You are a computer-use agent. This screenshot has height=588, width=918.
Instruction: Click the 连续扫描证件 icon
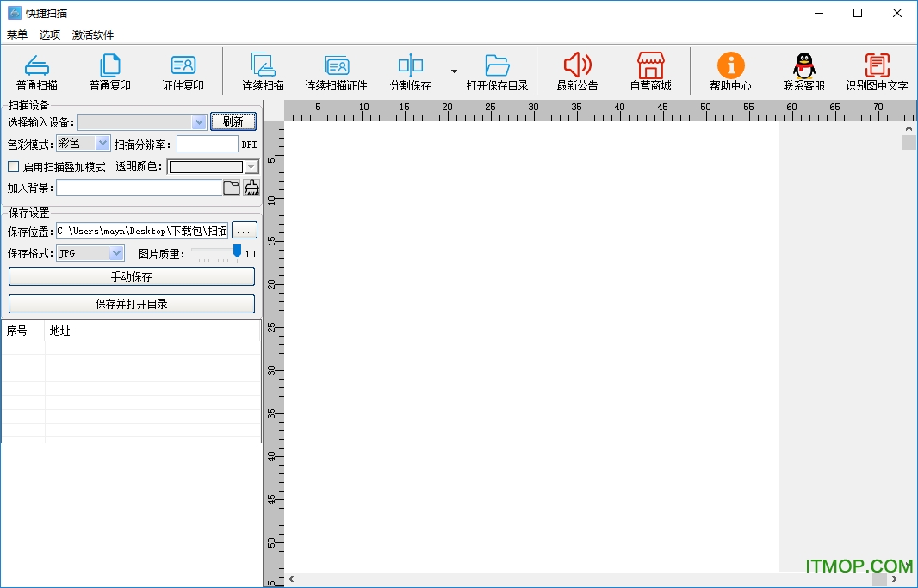click(x=336, y=65)
